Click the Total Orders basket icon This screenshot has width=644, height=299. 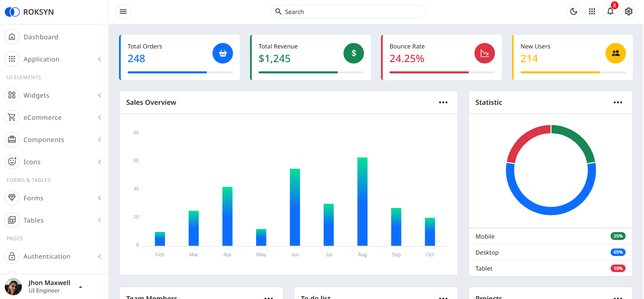[223, 53]
